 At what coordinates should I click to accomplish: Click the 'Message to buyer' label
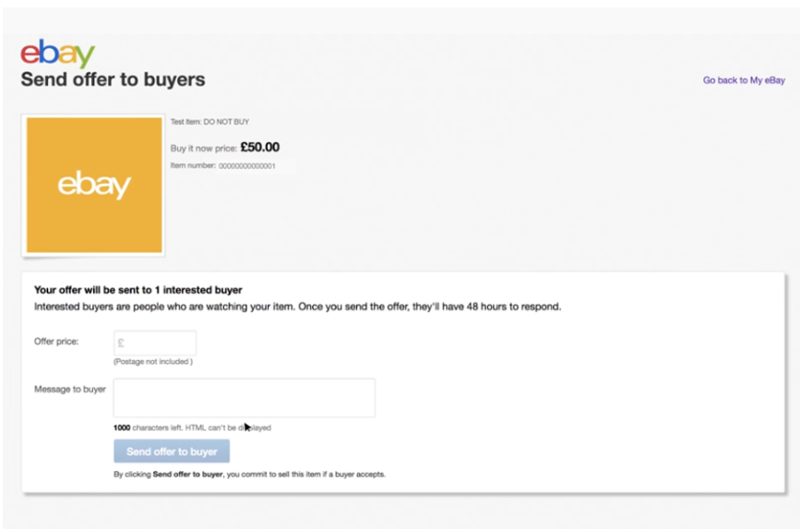coord(70,389)
